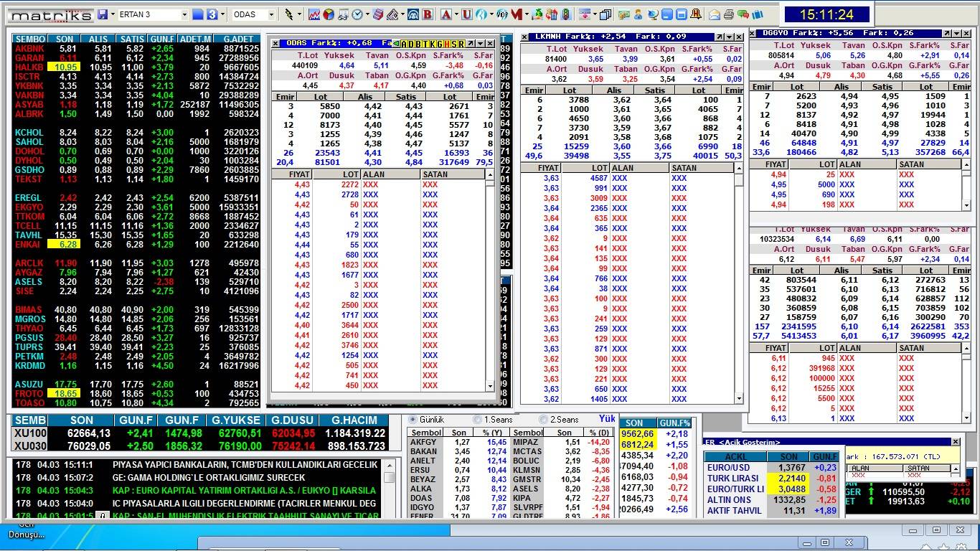Select the 2.Seans radio button
Image resolution: width=980 pixels, height=551 pixels.
click(x=543, y=420)
